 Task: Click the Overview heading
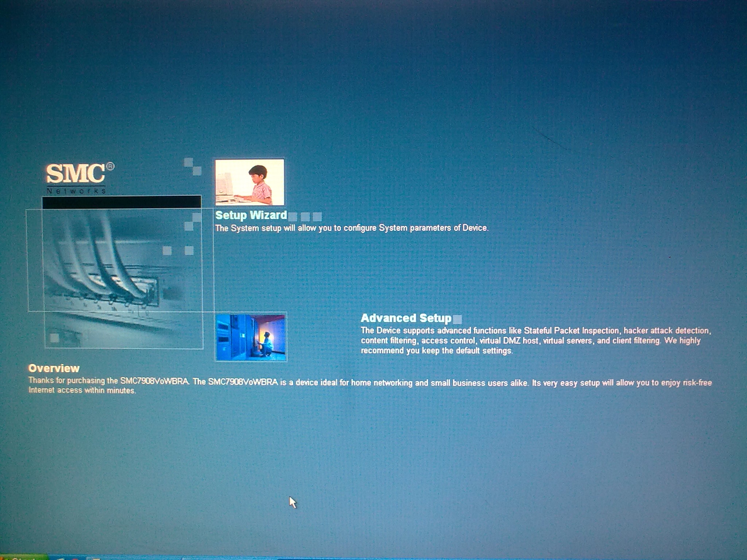pos(54,368)
